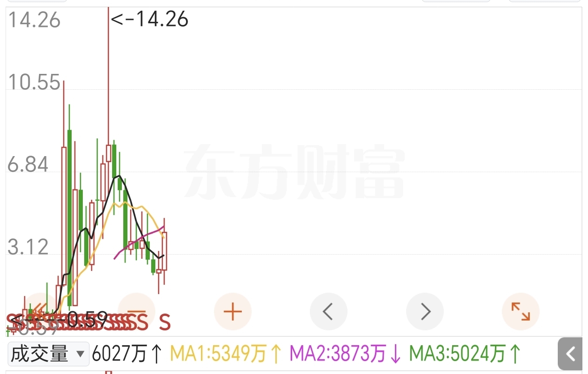Expand chart to fullscreen with diagonal arrows icon
This screenshot has width=588, height=374.
[x=521, y=312]
